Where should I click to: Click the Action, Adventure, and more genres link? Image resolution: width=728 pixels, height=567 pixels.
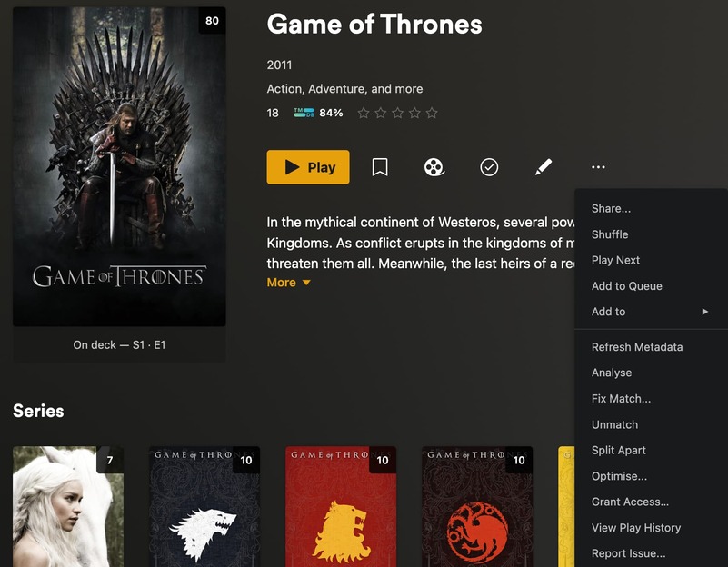click(344, 89)
